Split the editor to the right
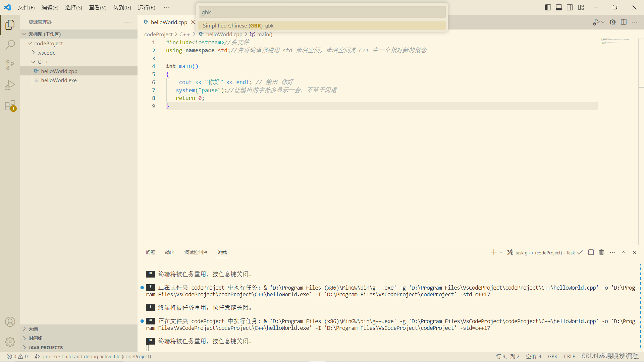This screenshot has height=362, width=644. click(624, 22)
